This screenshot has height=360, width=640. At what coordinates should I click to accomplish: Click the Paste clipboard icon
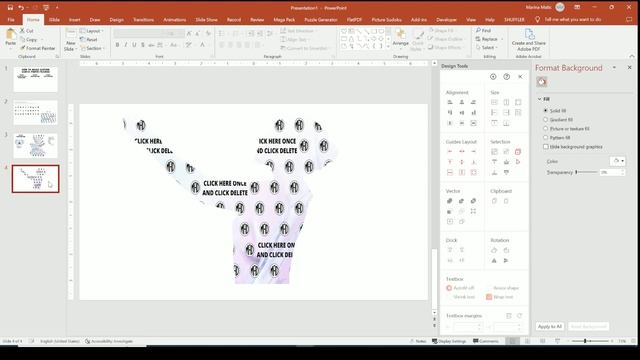pos(11,35)
